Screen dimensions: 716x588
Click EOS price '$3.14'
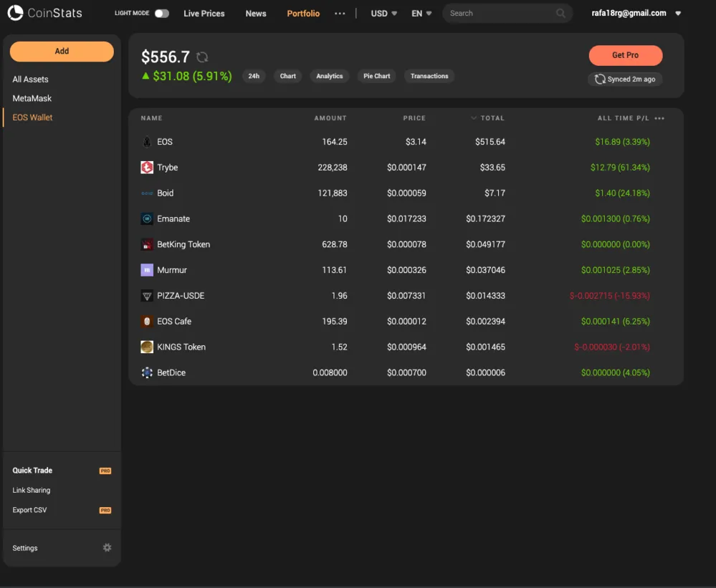coord(416,142)
